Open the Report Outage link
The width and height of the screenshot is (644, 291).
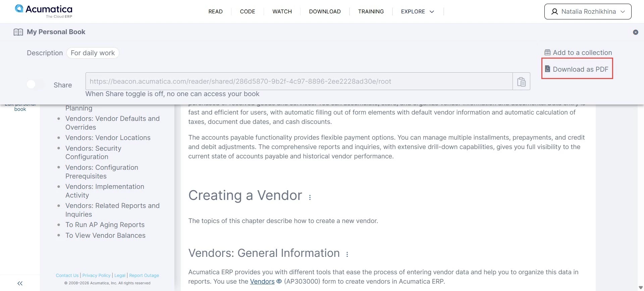(x=144, y=275)
